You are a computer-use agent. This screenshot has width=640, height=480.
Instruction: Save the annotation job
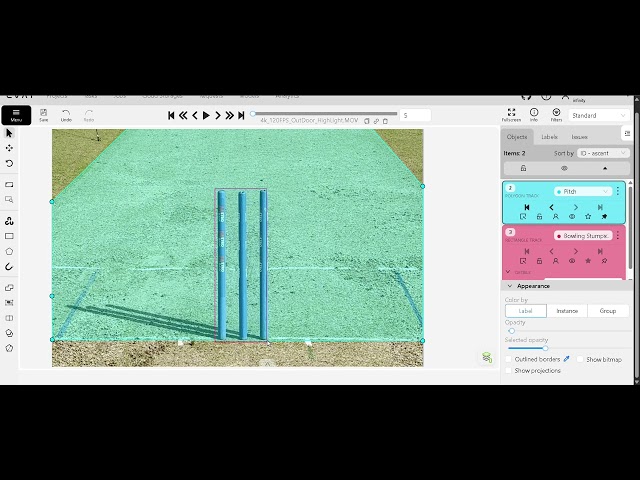[x=44, y=115]
